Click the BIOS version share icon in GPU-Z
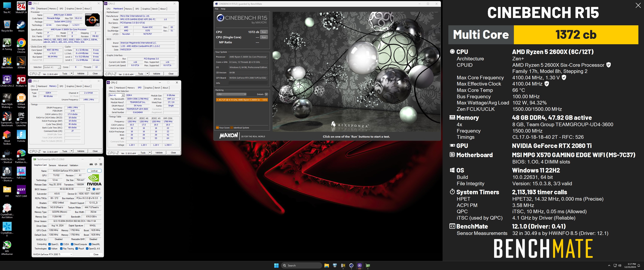This screenshot has height=270, width=644. (x=89, y=189)
